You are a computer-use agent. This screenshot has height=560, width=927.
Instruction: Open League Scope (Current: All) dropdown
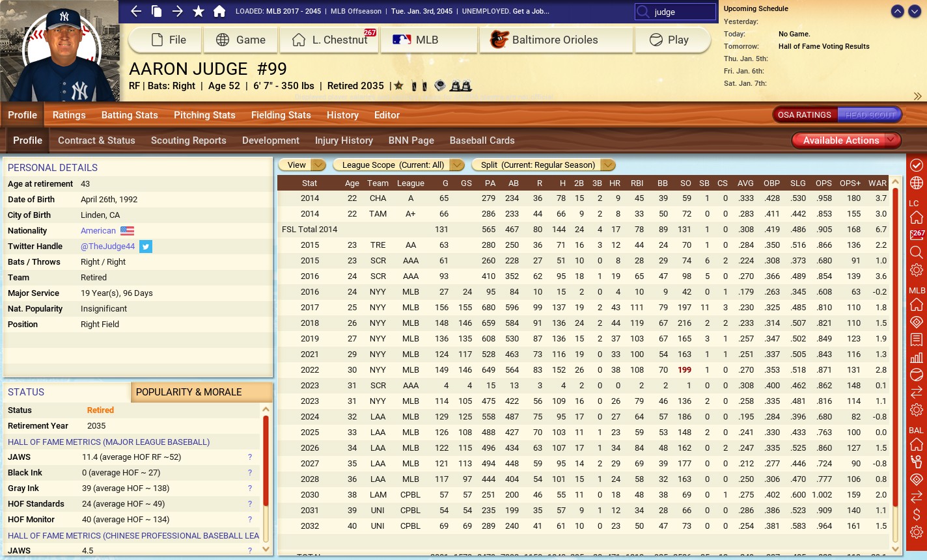[398, 165]
